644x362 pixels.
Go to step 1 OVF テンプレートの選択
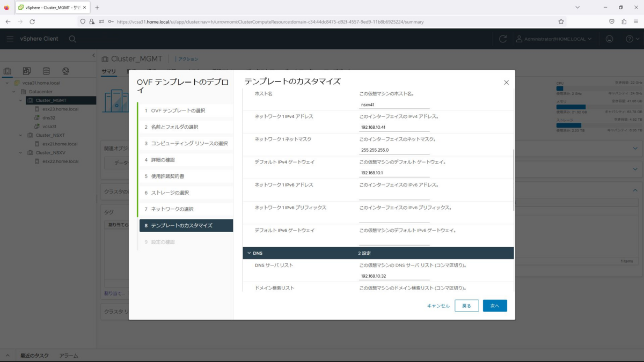(x=185, y=110)
